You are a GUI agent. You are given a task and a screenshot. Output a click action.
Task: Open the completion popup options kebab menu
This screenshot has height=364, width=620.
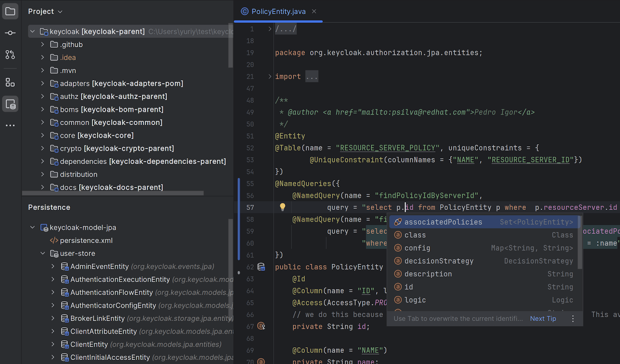573,319
